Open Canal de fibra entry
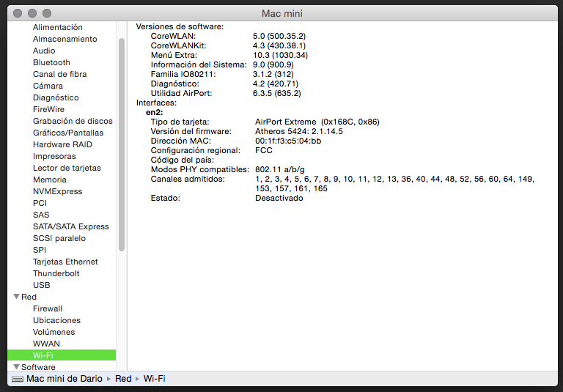The image size is (563, 392). pos(59,74)
